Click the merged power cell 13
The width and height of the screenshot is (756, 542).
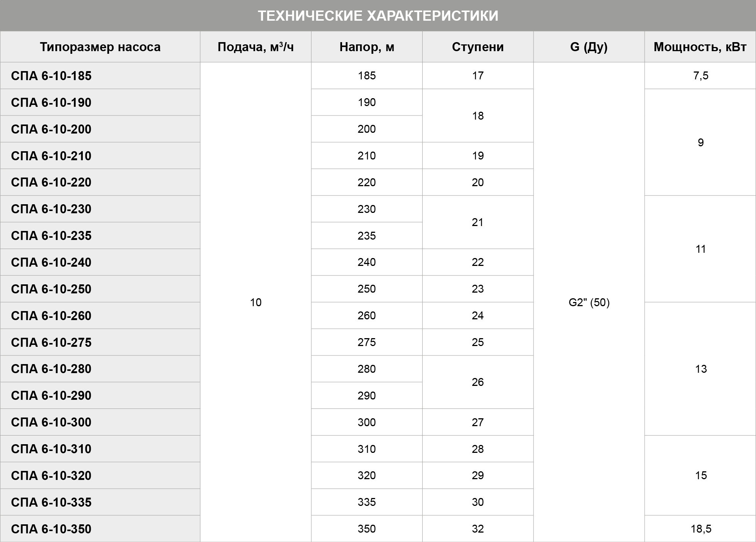click(700, 369)
